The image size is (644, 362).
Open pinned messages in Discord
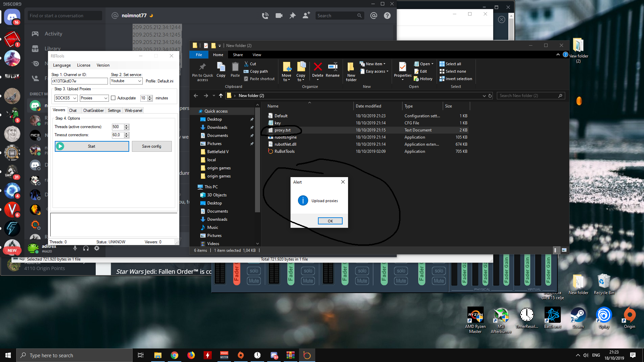point(293,16)
